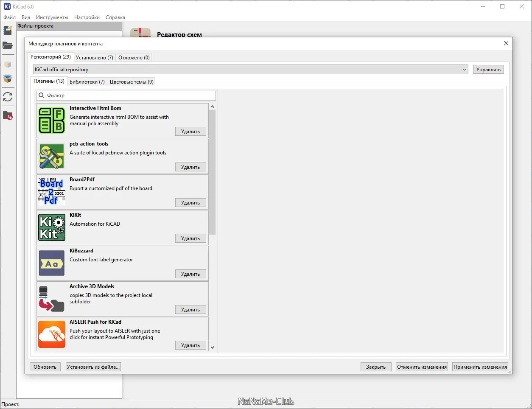Viewport: 532px width, 409px height.
Task: Select the KiBuzzard title text
Action: point(81,251)
